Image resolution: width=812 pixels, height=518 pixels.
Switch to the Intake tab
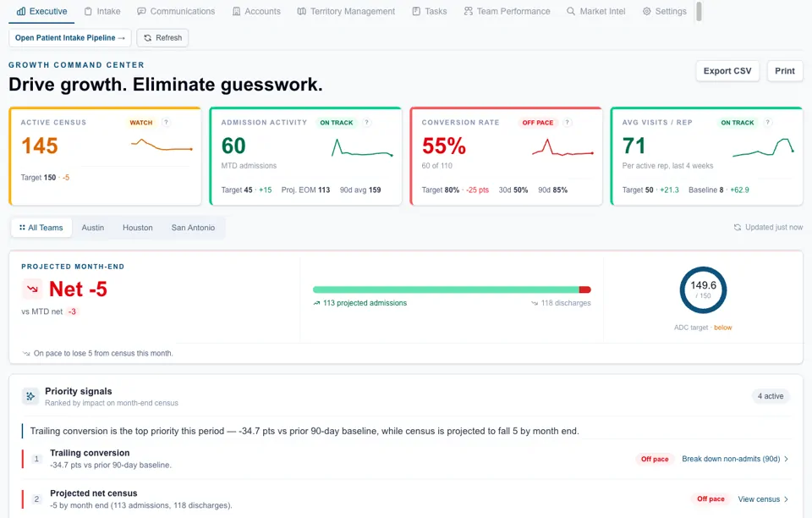click(102, 11)
